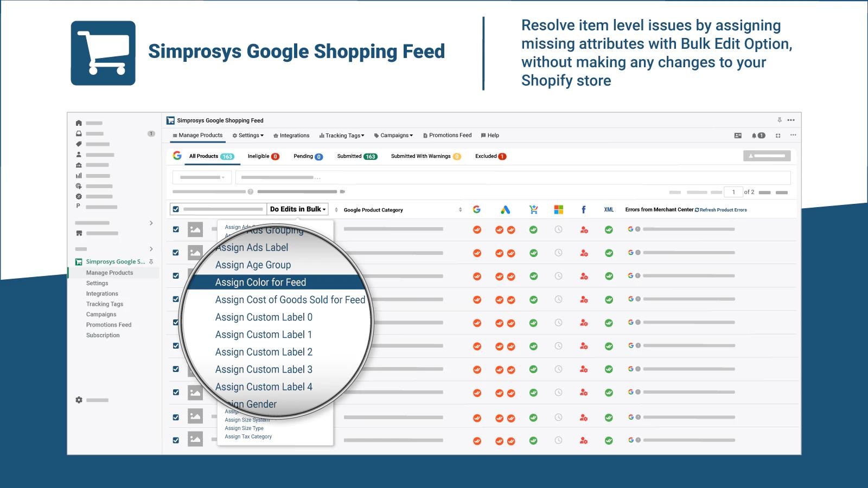
Task: Choose Assign Age Group option
Action: coord(253,265)
